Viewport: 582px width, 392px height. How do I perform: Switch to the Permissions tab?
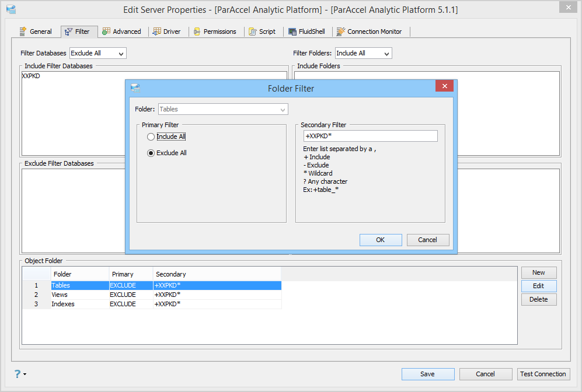coord(215,32)
